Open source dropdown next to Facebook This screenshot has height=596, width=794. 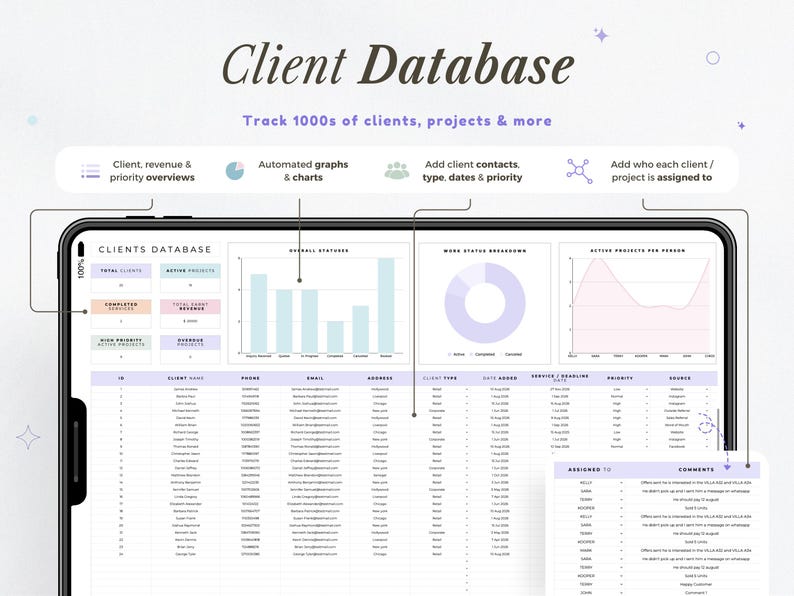pyautogui.click(x=707, y=447)
